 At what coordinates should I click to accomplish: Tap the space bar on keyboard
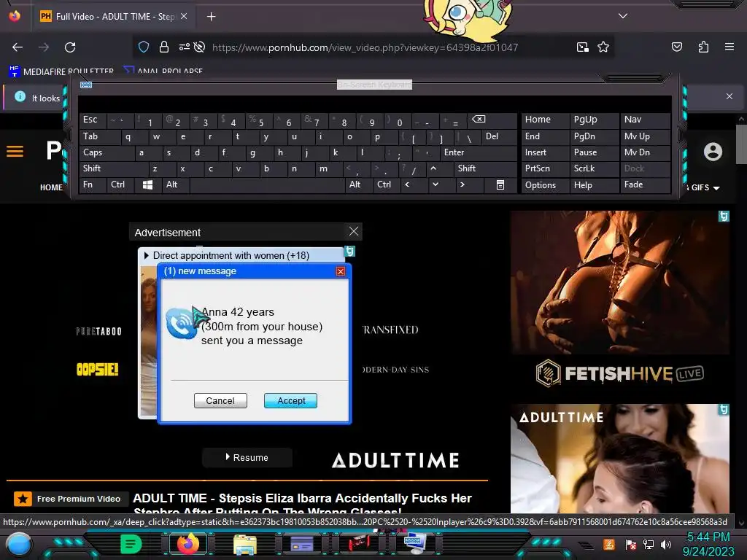click(267, 184)
